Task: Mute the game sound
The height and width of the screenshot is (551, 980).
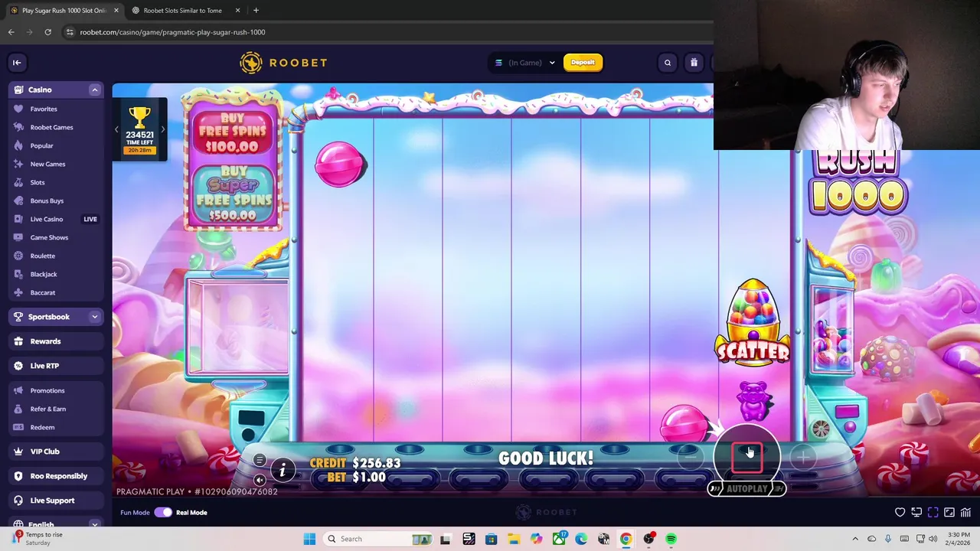Action: coord(260,481)
